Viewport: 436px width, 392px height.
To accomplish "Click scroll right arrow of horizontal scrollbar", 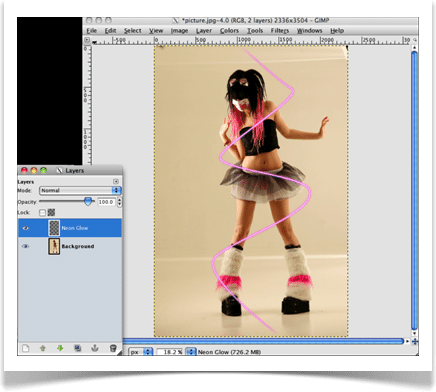I will pyautogui.click(x=407, y=341).
